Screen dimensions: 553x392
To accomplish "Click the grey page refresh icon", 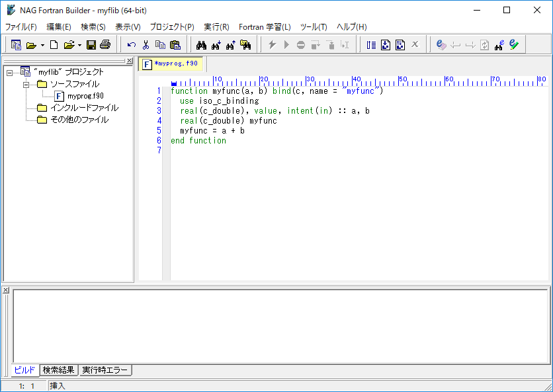I will click(x=485, y=45).
